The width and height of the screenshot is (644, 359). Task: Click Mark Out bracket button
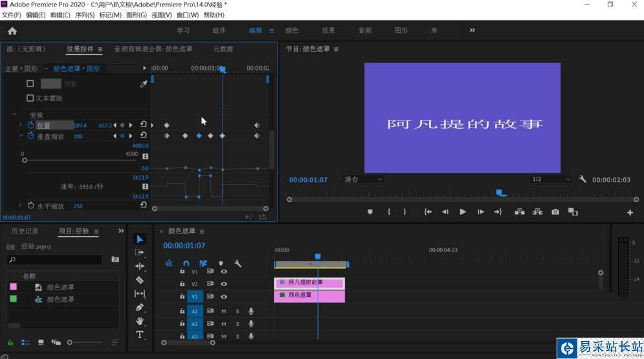pyautogui.click(x=405, y=212)
